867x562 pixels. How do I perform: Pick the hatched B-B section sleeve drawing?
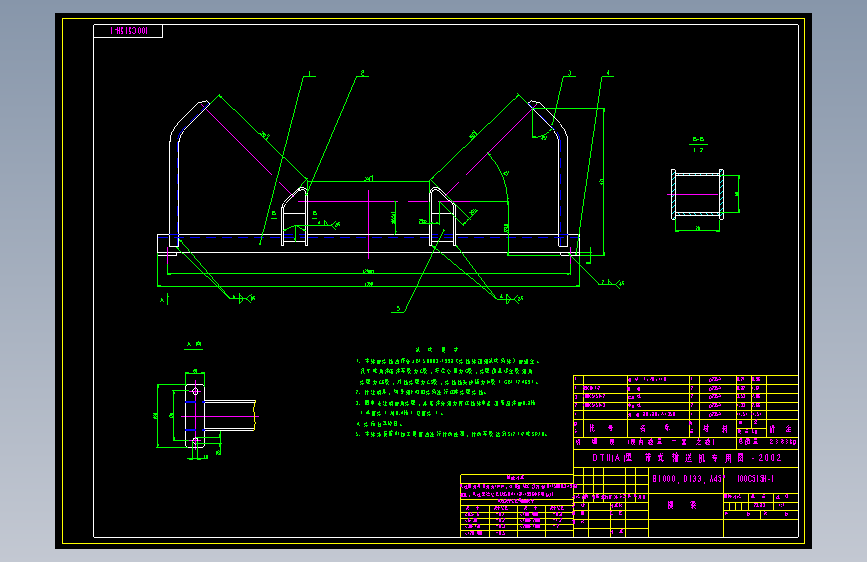click(x=698, y=194)
